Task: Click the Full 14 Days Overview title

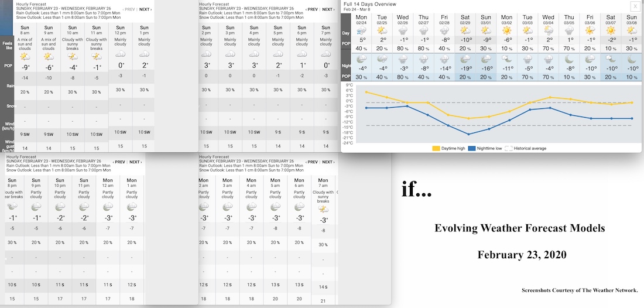Action: tap(370, 4)
